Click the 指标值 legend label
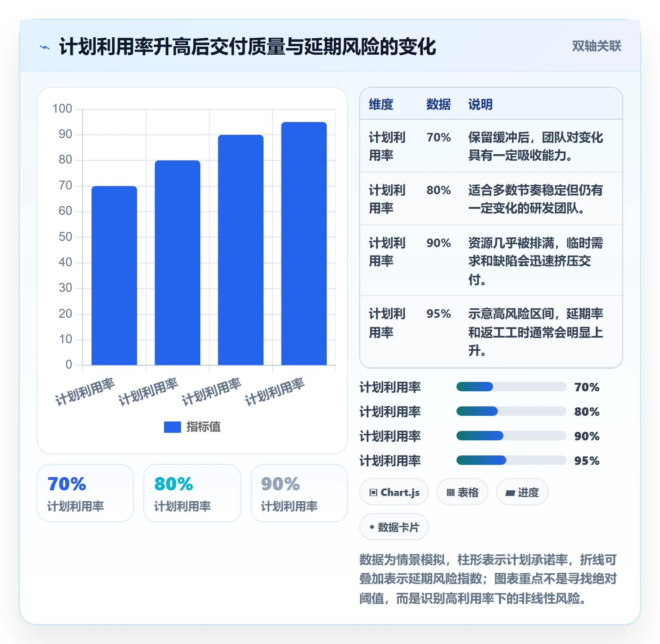 [203, 427]
